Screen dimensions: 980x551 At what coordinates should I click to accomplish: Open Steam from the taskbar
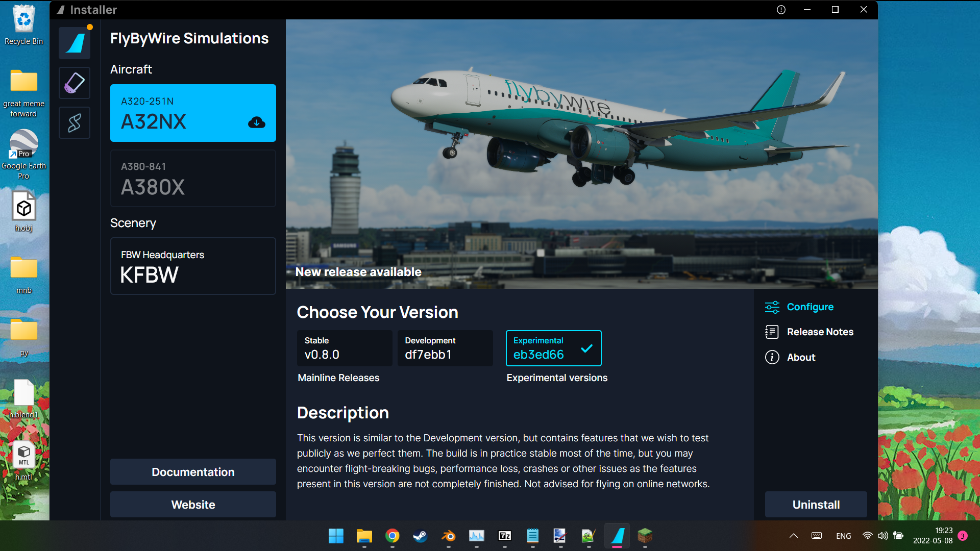click(x=420, y=536)
